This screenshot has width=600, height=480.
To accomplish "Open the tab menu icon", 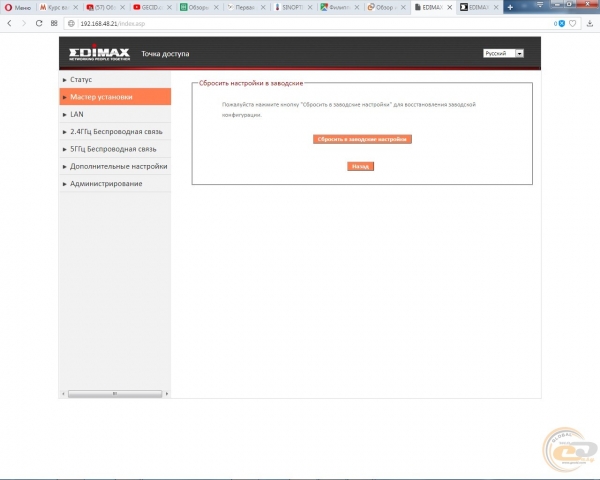I will [540, 5].
